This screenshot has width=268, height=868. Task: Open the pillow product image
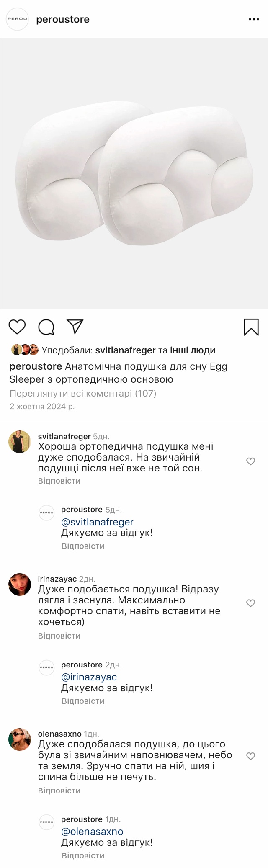pyautogui.click(x=134, y=174)
